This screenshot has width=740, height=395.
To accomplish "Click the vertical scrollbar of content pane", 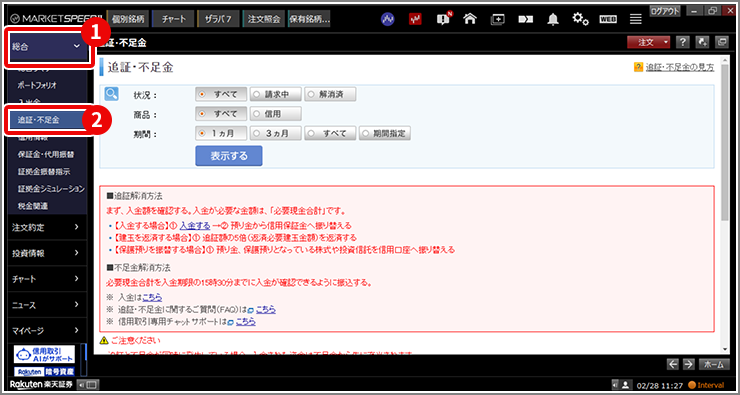I will 725,203.
